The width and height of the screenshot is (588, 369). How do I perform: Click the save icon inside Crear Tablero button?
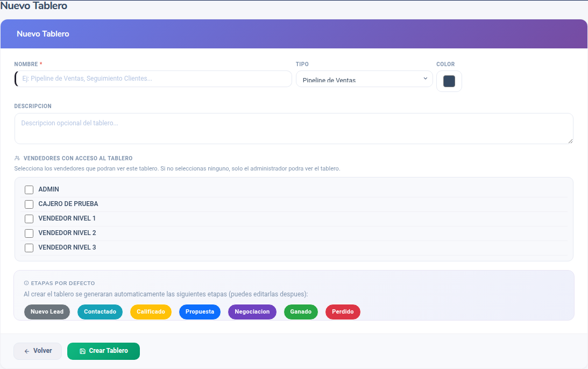pyautogui.click(x=82, y=351)
